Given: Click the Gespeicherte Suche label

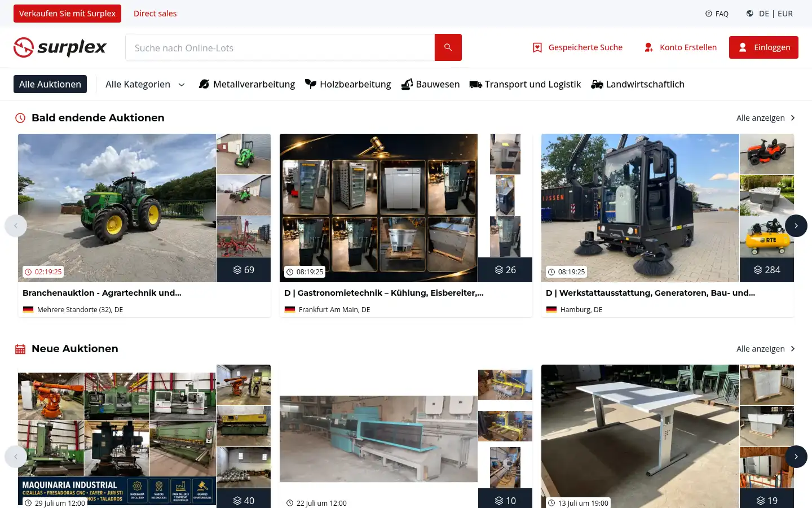Looking at the screenshot, I should (585, 47).
